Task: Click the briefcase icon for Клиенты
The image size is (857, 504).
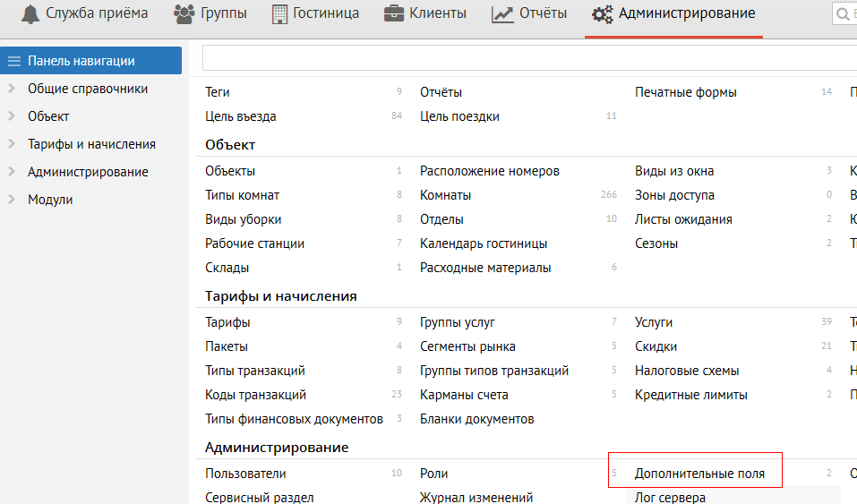Action: (393, 13)
